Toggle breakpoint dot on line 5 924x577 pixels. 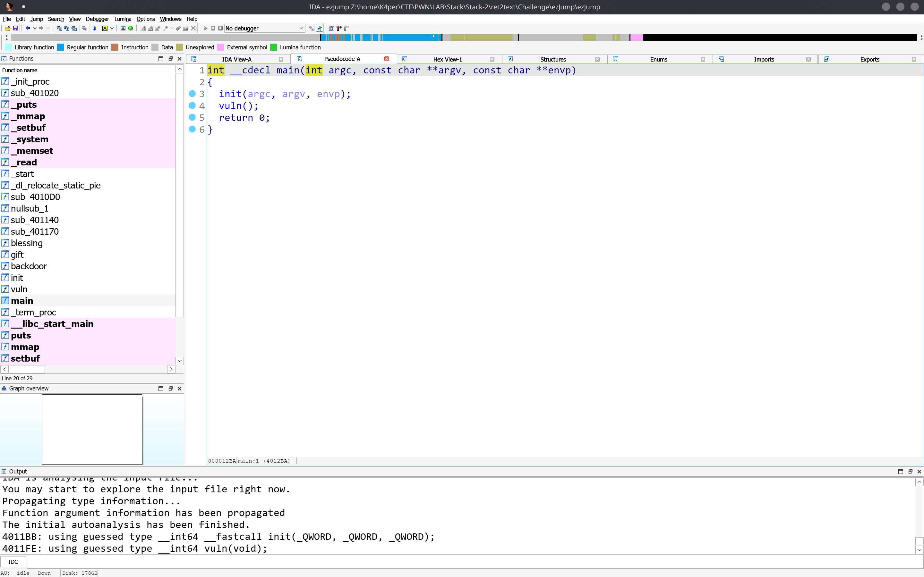click(193, 118)
